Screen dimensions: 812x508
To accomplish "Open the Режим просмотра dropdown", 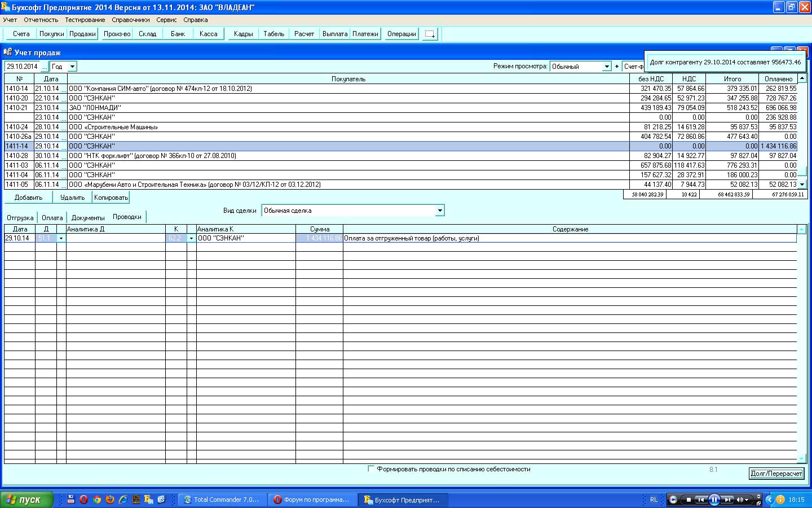I will click(607, 67).
